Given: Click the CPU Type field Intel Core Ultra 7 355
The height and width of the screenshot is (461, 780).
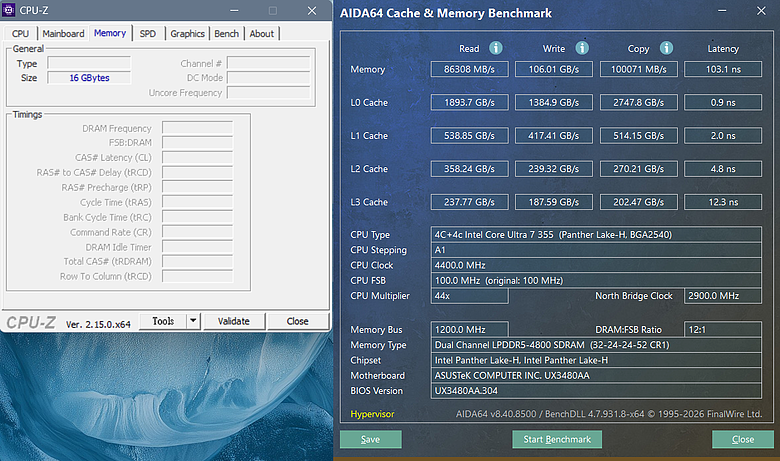Looking at the screenshot, I should (x=596, y=235).
